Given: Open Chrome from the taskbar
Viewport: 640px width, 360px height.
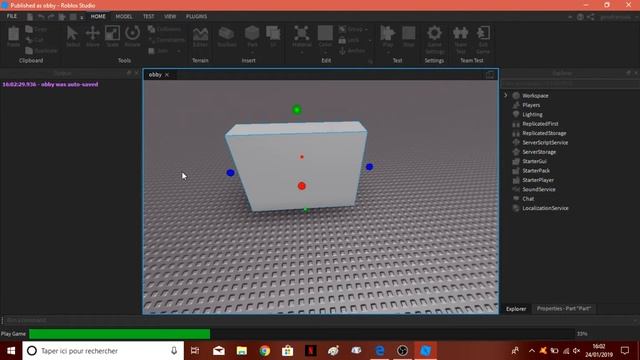Looking at the screenshot, I should [264, 351].
